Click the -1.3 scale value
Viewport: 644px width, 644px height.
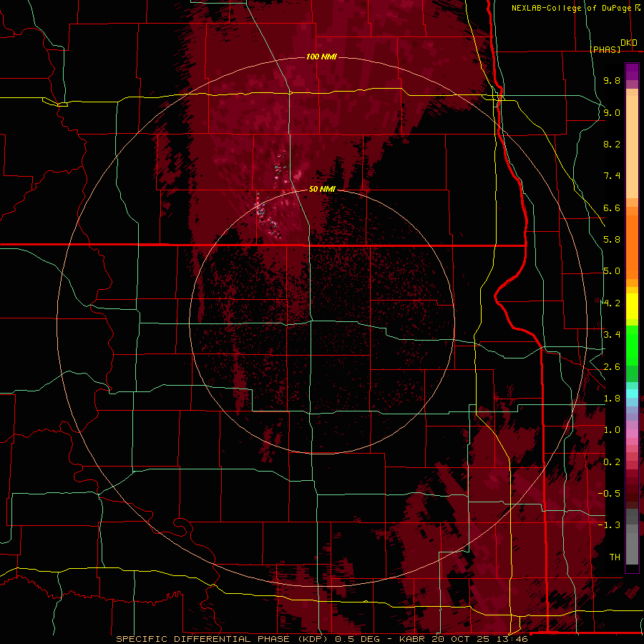pos(609,525)
